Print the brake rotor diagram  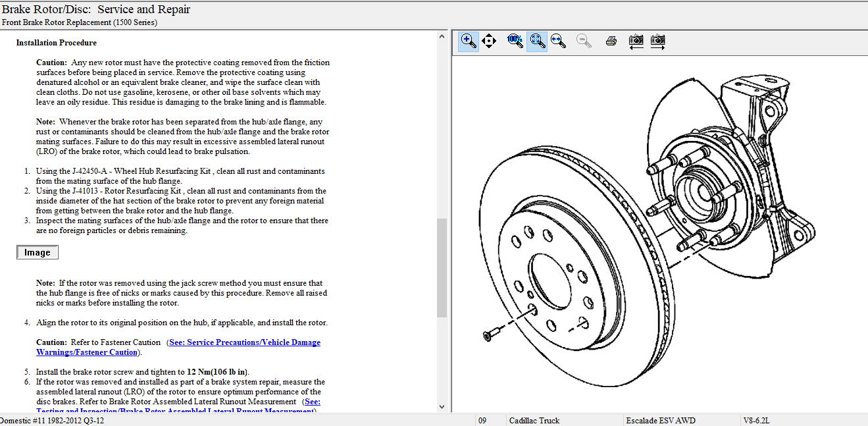click(x=611, y=41)
